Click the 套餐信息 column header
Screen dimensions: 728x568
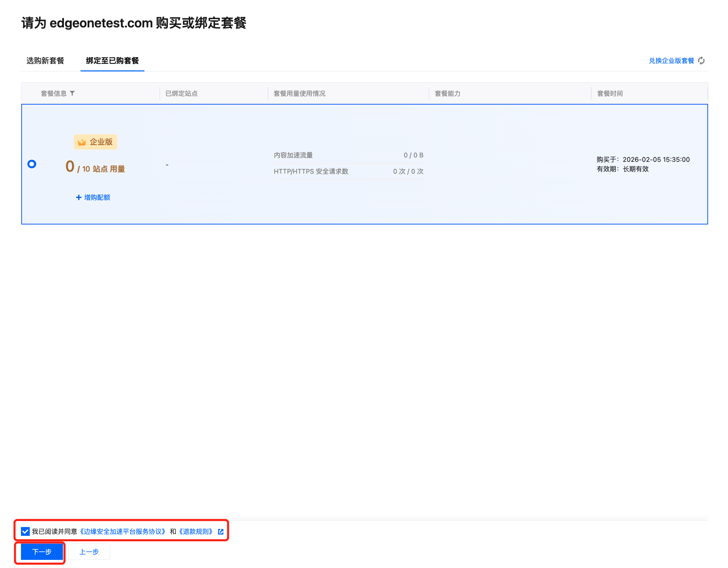coord(54,93)
